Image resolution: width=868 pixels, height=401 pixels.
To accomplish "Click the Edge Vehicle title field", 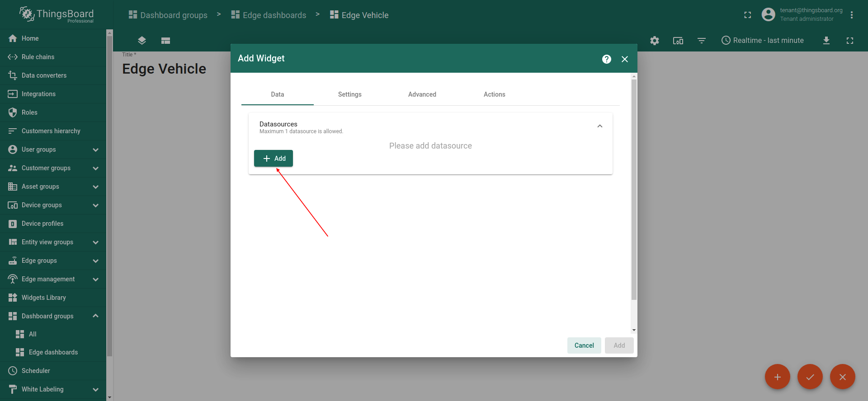I will point(164,69).
